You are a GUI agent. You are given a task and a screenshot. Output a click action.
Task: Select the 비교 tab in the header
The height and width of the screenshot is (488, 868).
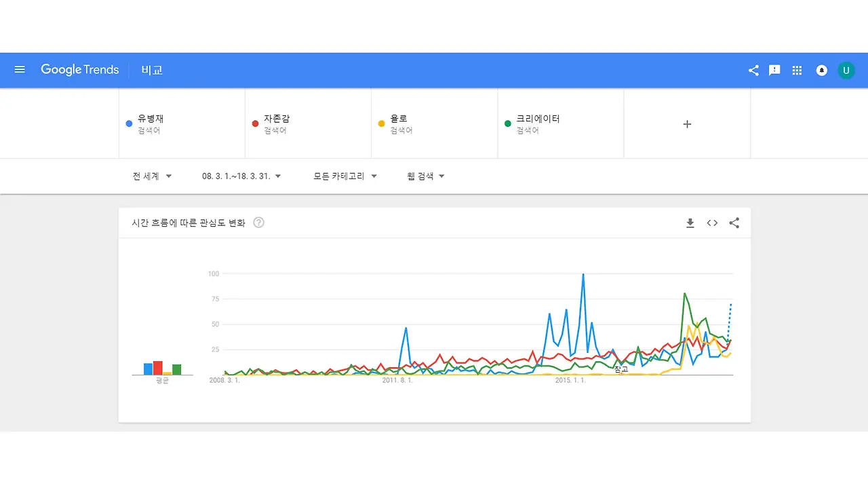point(151,70)
